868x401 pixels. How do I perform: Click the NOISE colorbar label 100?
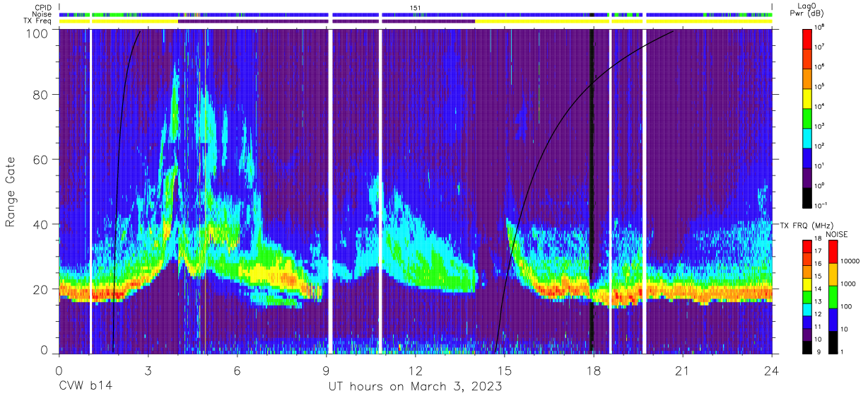tap(845, 307)
